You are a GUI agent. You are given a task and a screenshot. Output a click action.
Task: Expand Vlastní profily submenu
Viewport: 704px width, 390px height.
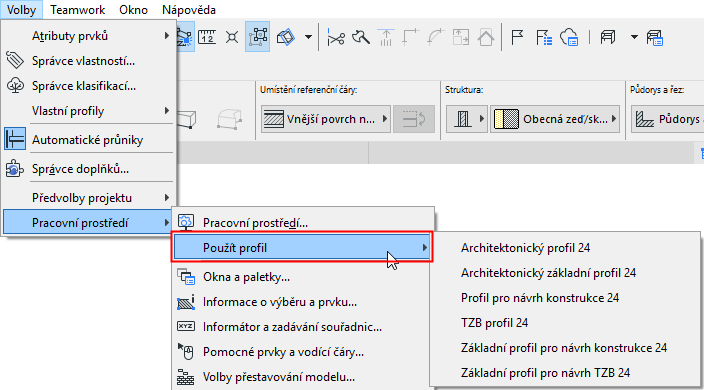[88, 111]
